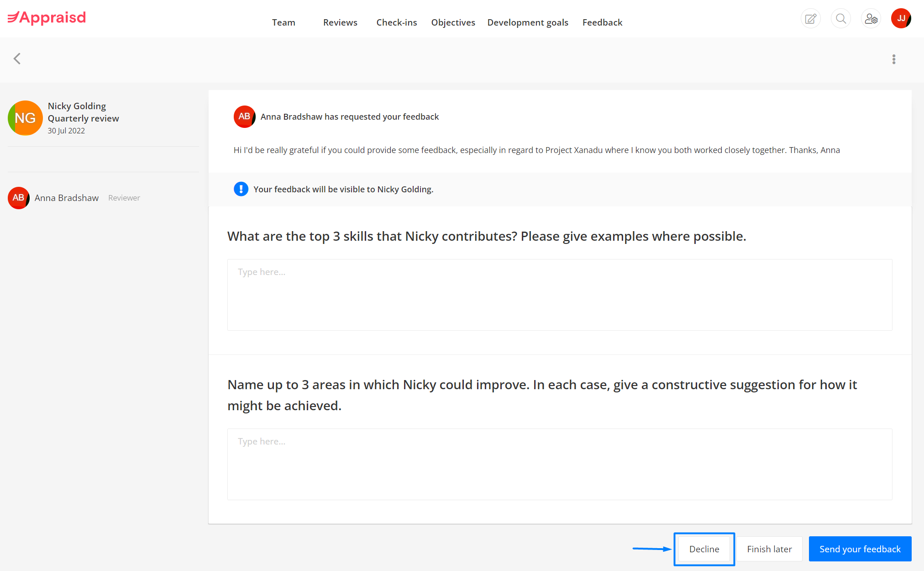924x571 pixels.
Task: Click the NG avatar for Nicky Golding
Action: pyautogui.click(x=25, y=118)
